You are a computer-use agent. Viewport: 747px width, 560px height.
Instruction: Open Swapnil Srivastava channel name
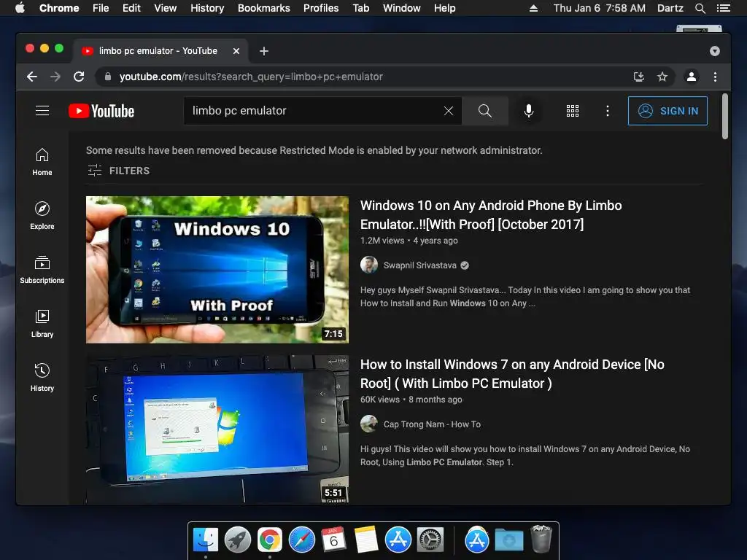[x=419, y=265]
